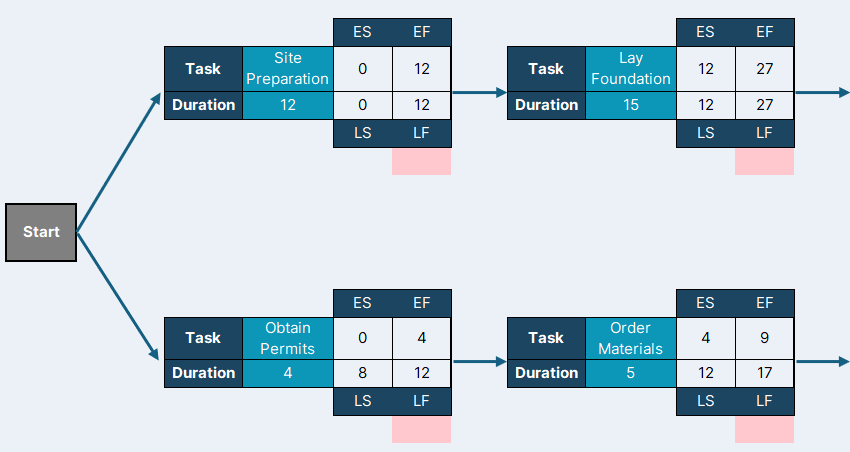Screen dimensions: 850x452
Task: Click the arrow leaving Order Materials
Action: pos(822,361)
